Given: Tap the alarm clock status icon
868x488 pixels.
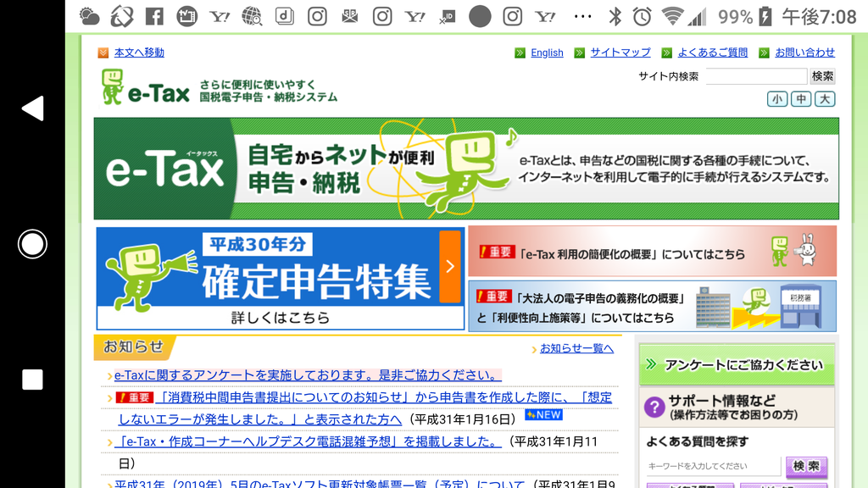Looking at the screenshot, I should pos(643,17).
